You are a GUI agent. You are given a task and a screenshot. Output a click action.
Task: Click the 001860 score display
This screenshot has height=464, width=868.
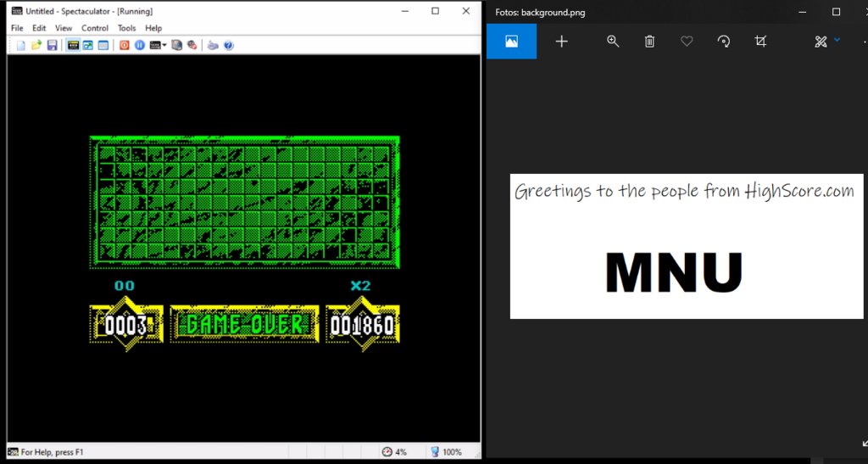[363, 325]
